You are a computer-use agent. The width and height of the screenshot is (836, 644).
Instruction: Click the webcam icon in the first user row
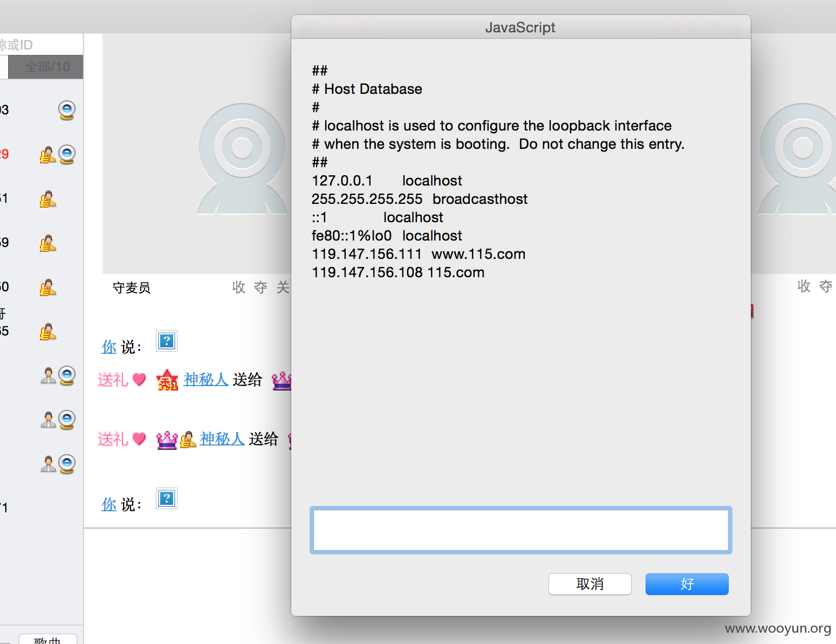tap(67, 110)
